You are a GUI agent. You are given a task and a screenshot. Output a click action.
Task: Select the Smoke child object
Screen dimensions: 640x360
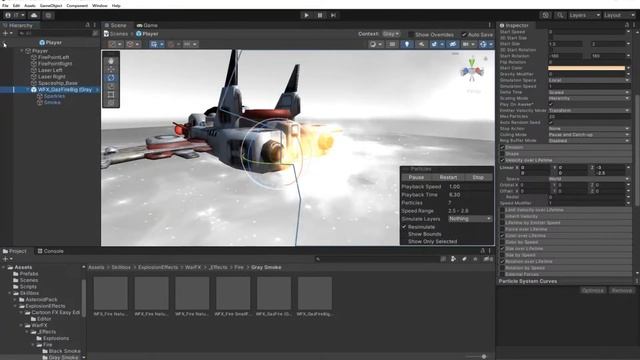click(x=52, y=102)
